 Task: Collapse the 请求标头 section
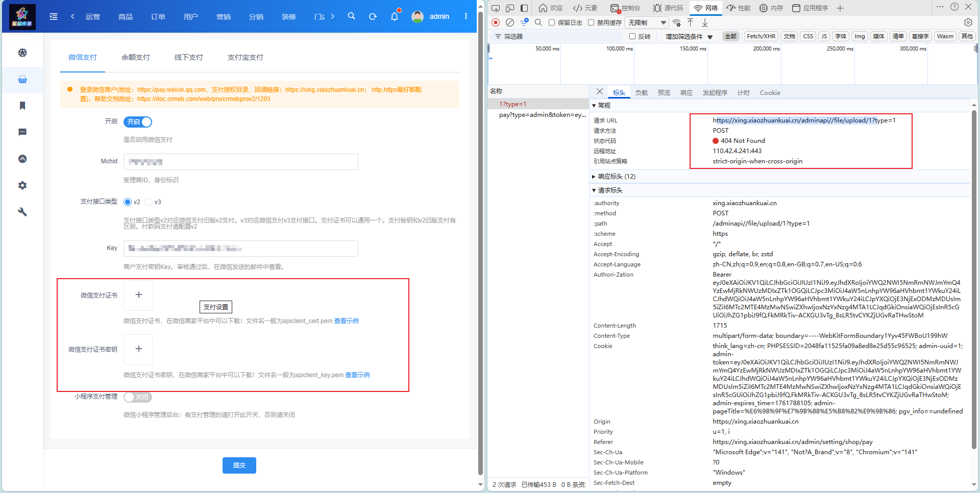594,190
